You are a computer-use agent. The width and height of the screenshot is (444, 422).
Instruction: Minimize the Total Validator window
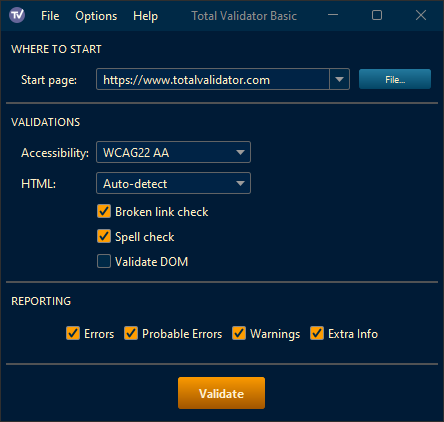pos(333,15)
